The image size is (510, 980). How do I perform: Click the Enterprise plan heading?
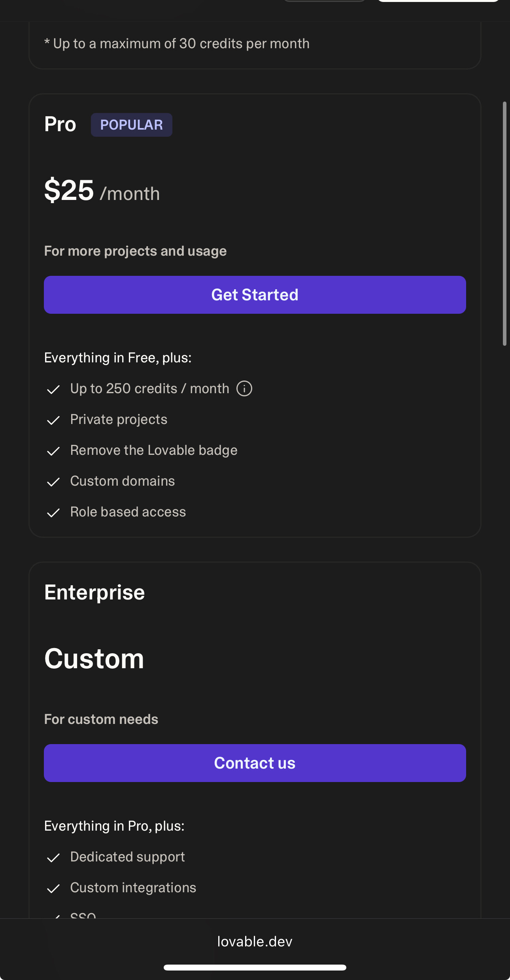pyautogui.click(x=94, y=592)
